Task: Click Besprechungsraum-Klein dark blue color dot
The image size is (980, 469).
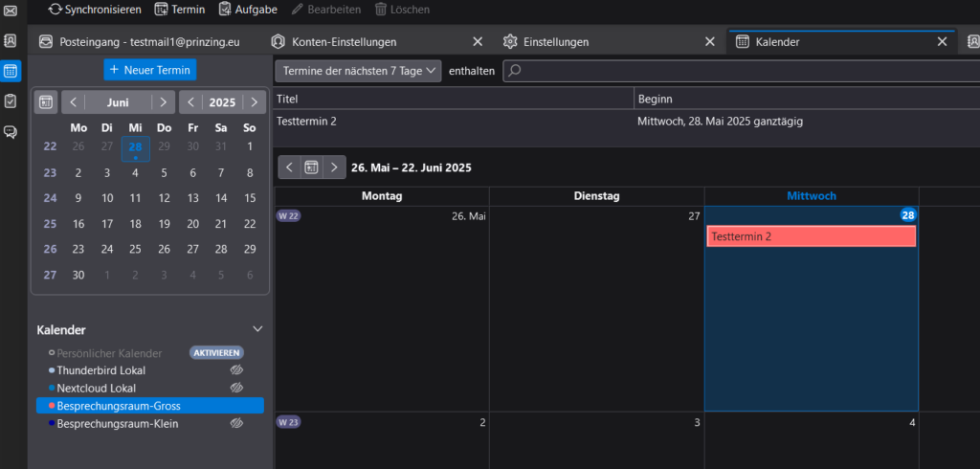Action: [52, 423]
